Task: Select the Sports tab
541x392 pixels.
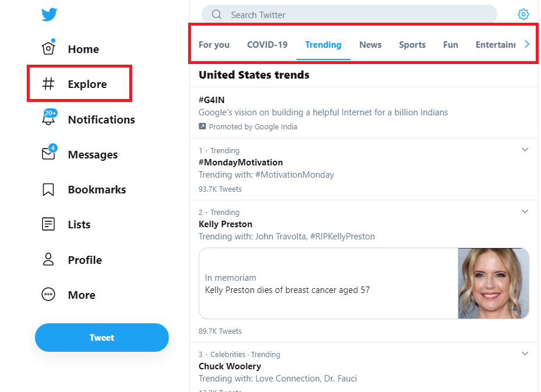Action: click(412, 45)
